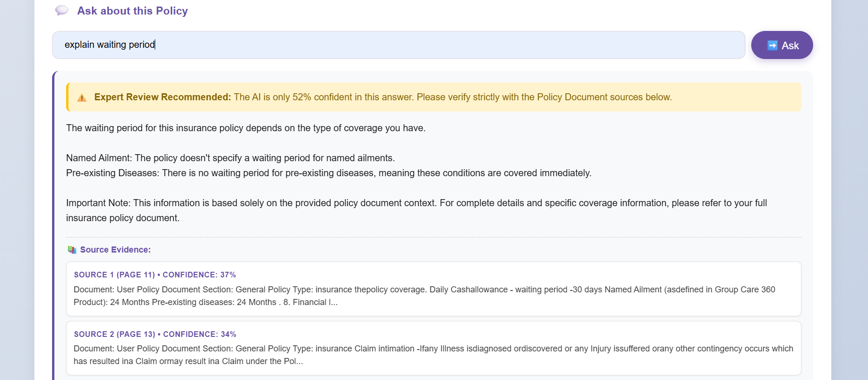Click 'SOURCE 1 (PAGE 11) • CONFIDENCE: 37%' header

tap(155, 275)
